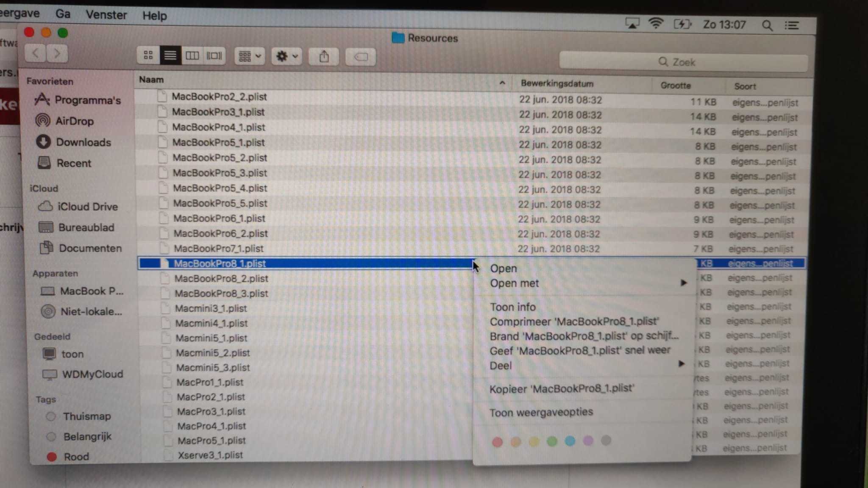
Task: Click the battery charging icon
Action: pos(682,24)
